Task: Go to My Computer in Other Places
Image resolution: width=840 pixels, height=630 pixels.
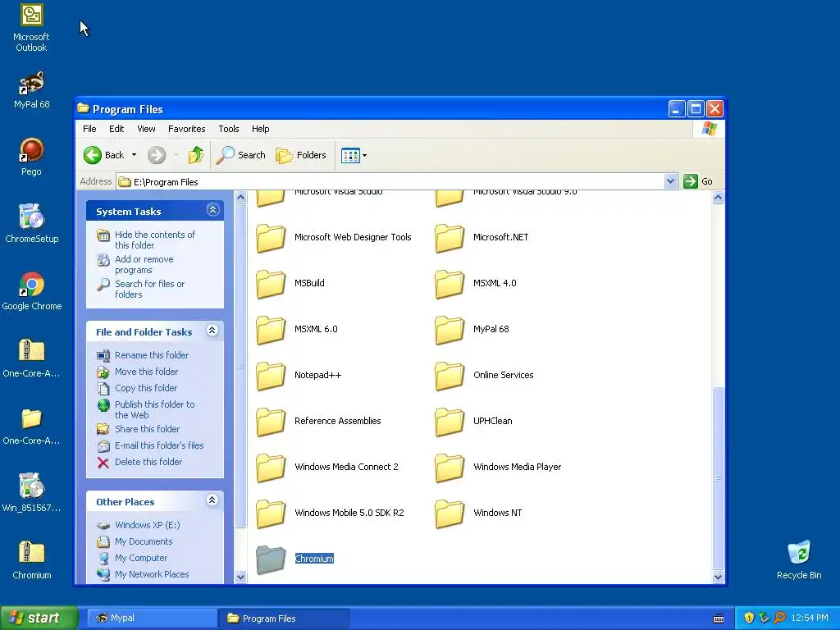Action: click(x=141, y=558)
